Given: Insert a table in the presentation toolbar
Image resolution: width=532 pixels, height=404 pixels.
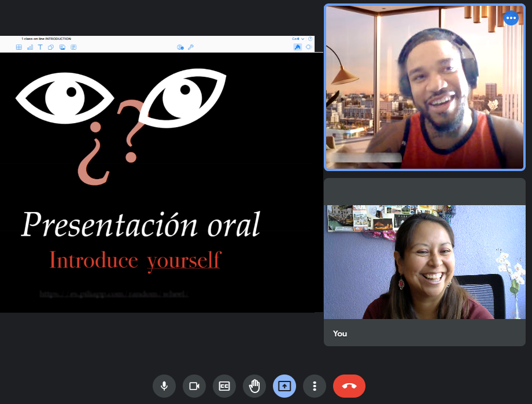Looking at the screenshot, I should [19, 47].
